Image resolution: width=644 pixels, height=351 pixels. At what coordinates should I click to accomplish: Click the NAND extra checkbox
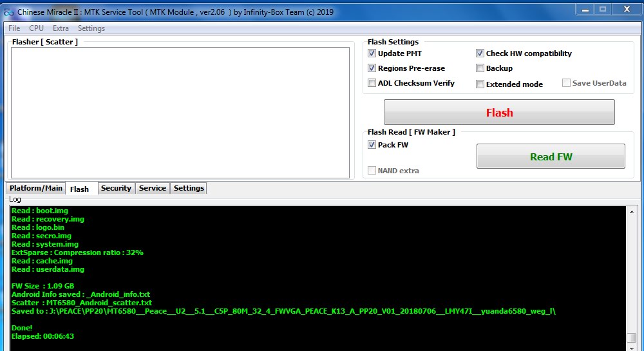click(372, 171)
